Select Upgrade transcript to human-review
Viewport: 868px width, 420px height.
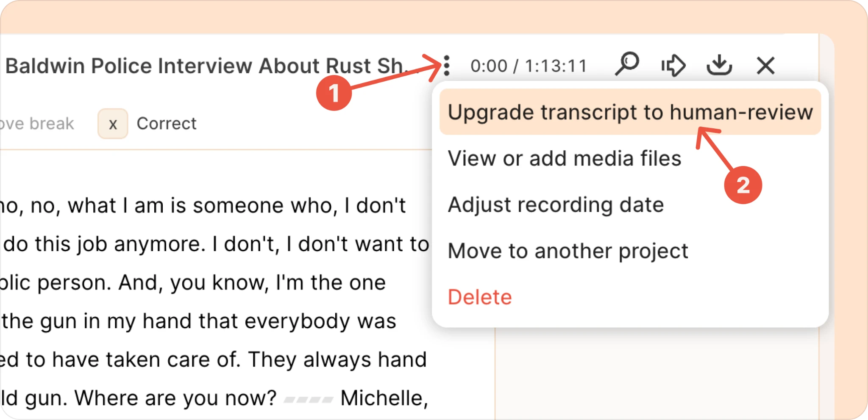[630, 112]
